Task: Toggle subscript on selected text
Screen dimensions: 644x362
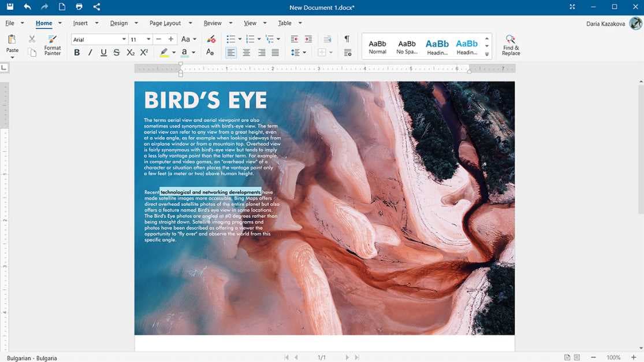Action: pos(131,52)
